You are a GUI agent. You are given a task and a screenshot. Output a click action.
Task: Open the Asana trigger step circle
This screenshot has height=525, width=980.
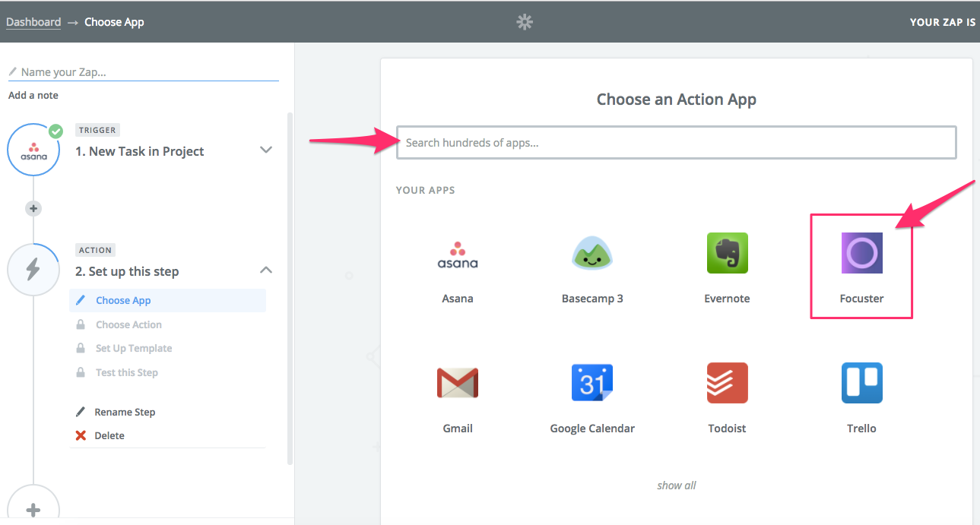33,150
